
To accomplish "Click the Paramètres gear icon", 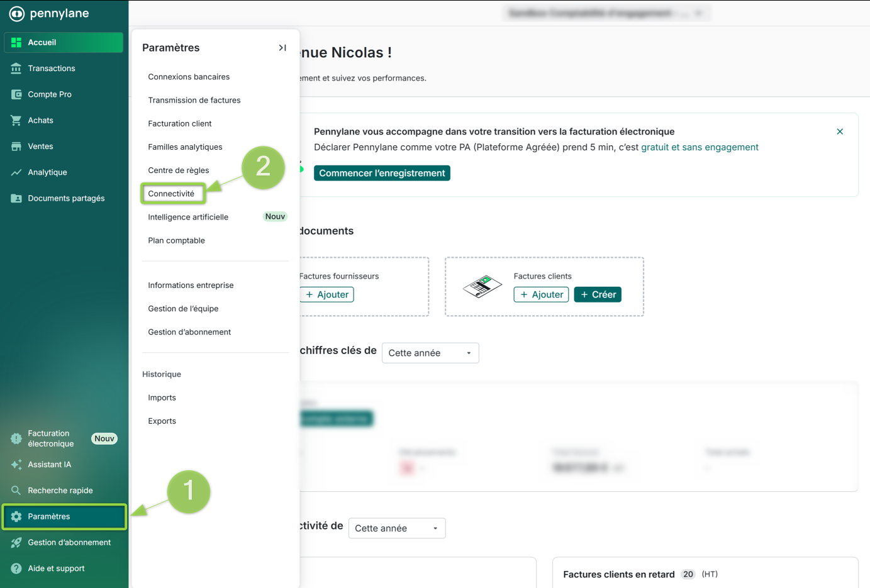I will pos(16,516).
